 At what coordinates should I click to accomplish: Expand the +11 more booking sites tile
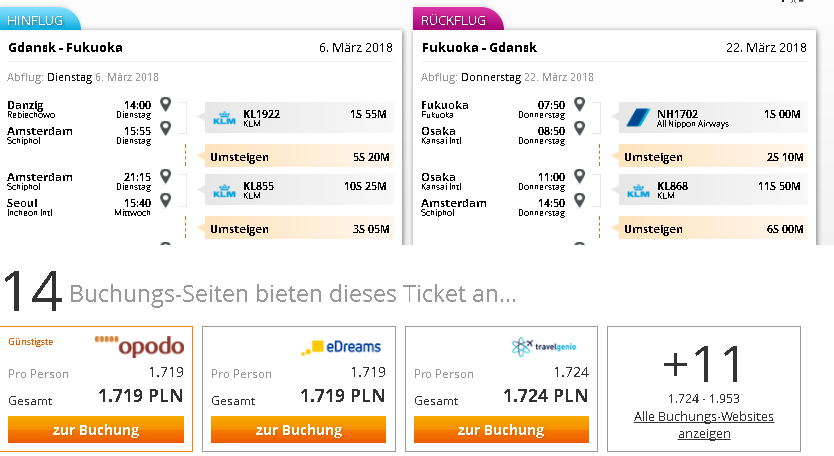[704, 388]
